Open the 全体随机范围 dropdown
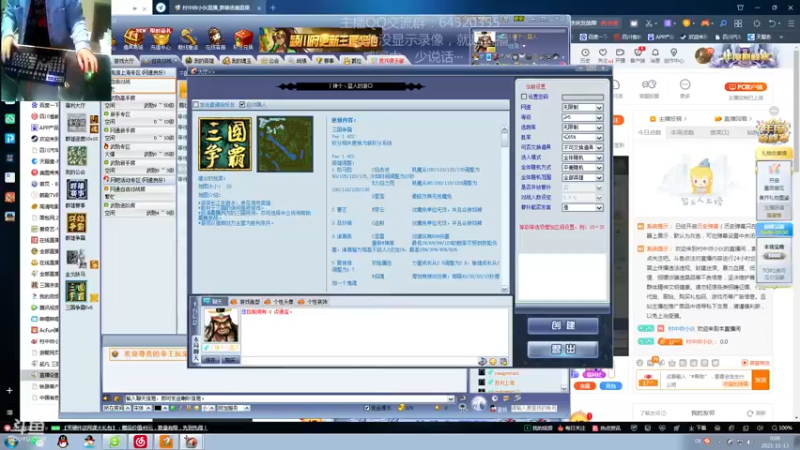Viewport: 800px width, 450px height. [582, 178]
